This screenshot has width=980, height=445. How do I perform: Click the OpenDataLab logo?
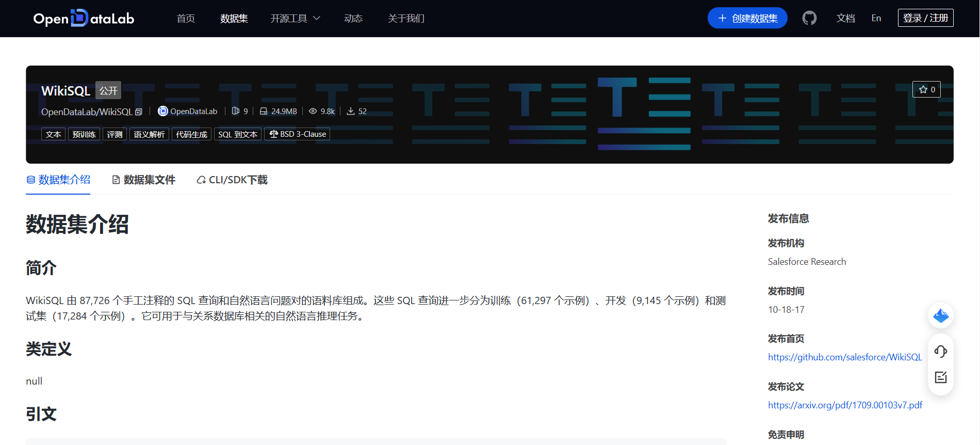[x=84, y=18]
